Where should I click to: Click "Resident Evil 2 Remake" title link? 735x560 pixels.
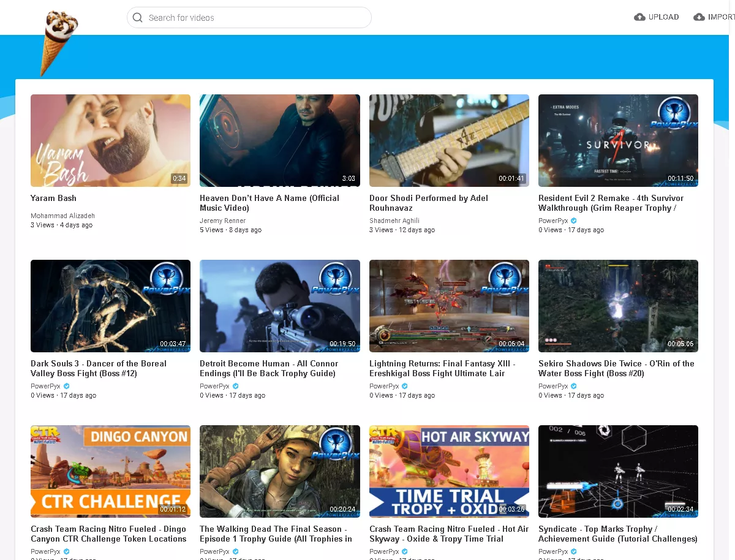pyautogui.click(x=611, y=203)
